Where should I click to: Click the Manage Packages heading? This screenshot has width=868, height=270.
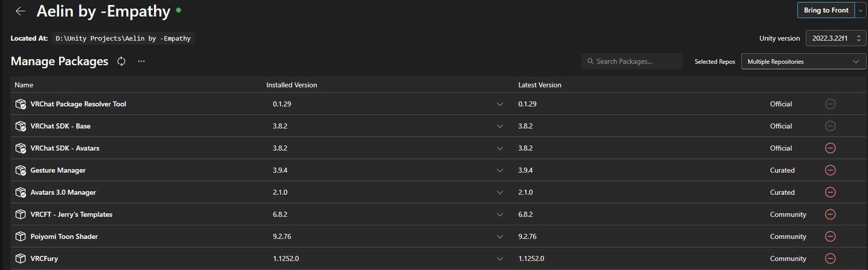tap(60, 61)
